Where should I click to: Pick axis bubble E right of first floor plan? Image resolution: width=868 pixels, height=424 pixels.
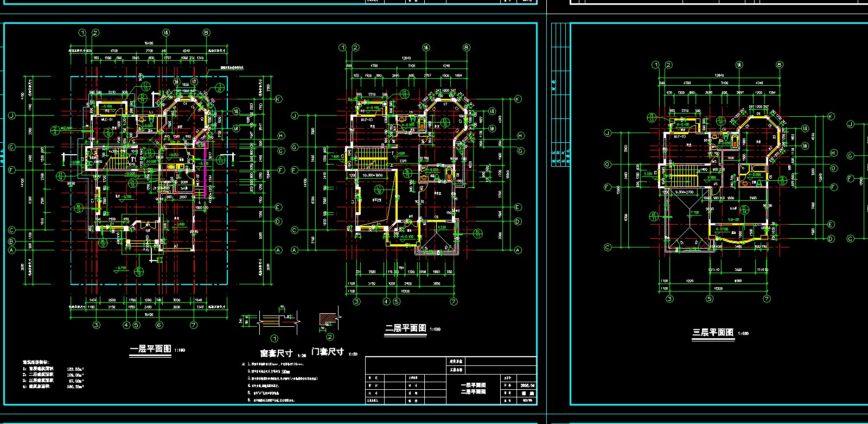click(278, 207)
